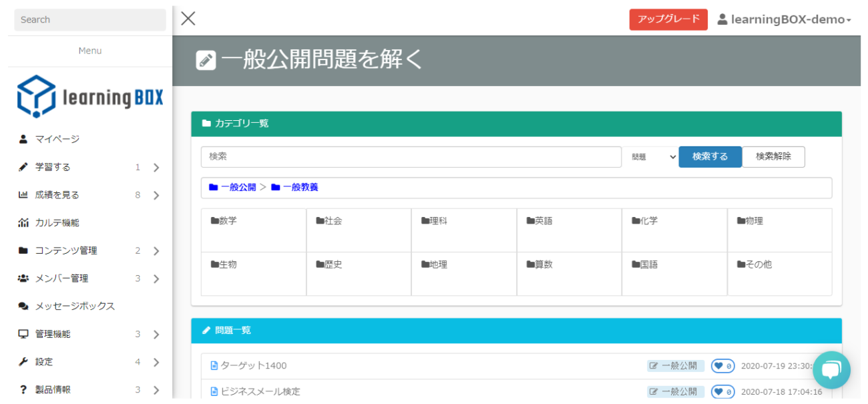Go to マイページ in sidebar
Viewport: 868px width, 404px height.
point(57,139)
